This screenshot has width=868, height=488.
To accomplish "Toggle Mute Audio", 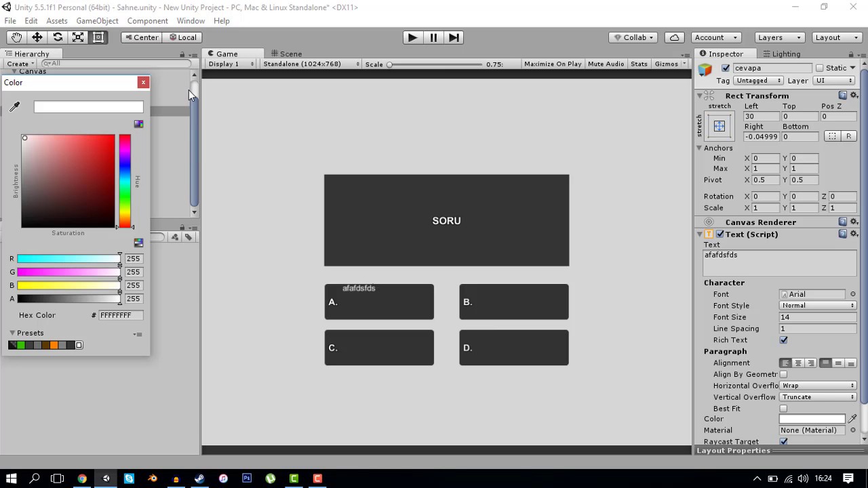I will pyautogui.click(x=606, y=64).
